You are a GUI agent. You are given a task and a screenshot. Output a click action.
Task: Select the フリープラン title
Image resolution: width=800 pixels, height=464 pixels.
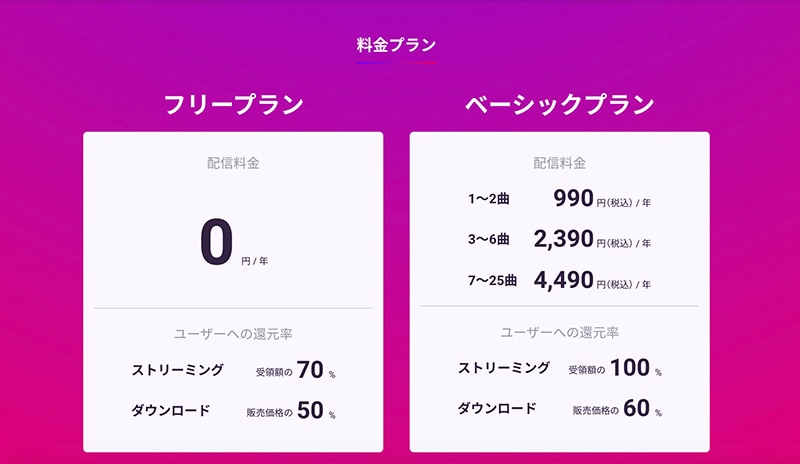point(233,104)
